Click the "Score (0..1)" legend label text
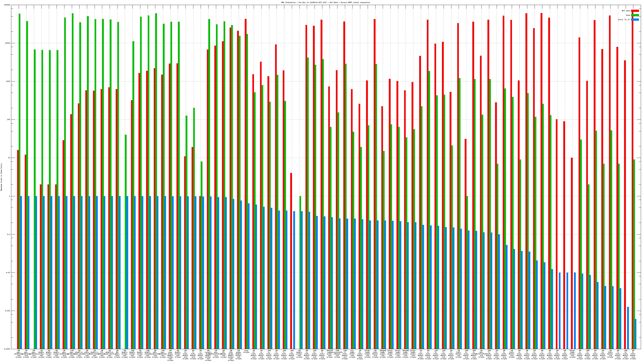The width and height of the screenshot is (644, 362). coord(624,20)
